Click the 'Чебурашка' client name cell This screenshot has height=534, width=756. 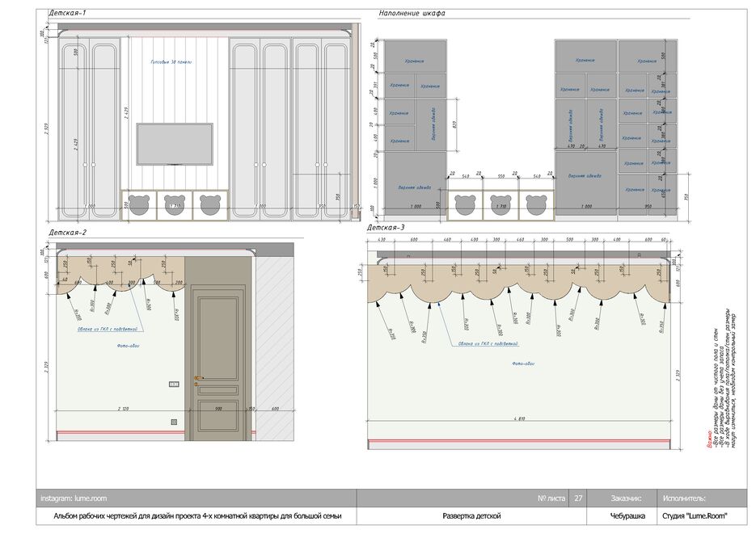coord(627,515)
